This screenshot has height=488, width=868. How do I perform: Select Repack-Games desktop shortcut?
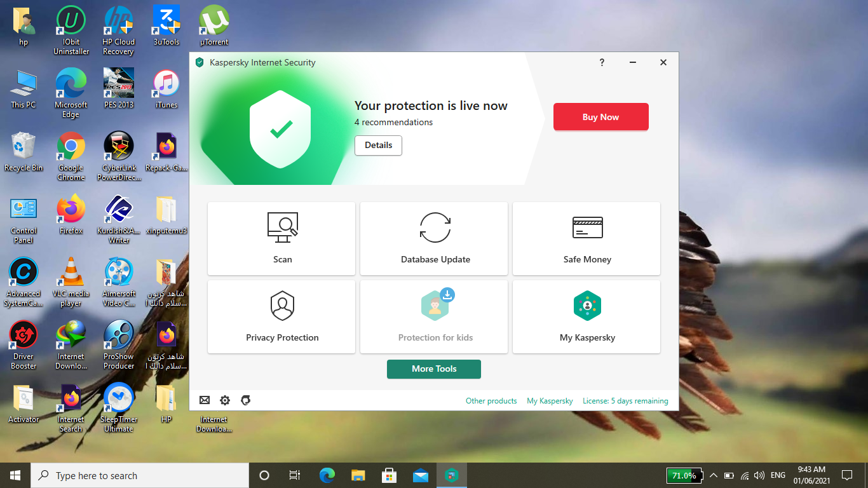point(166,152)
